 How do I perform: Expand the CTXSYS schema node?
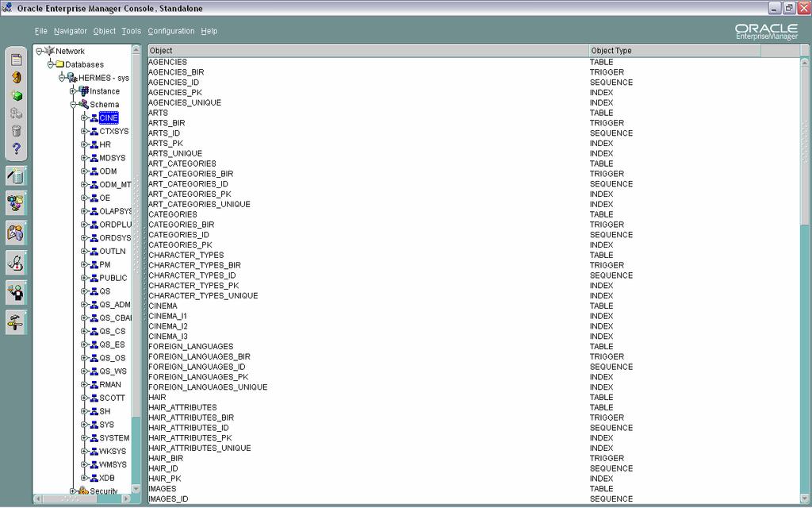(x=85, y=131)
